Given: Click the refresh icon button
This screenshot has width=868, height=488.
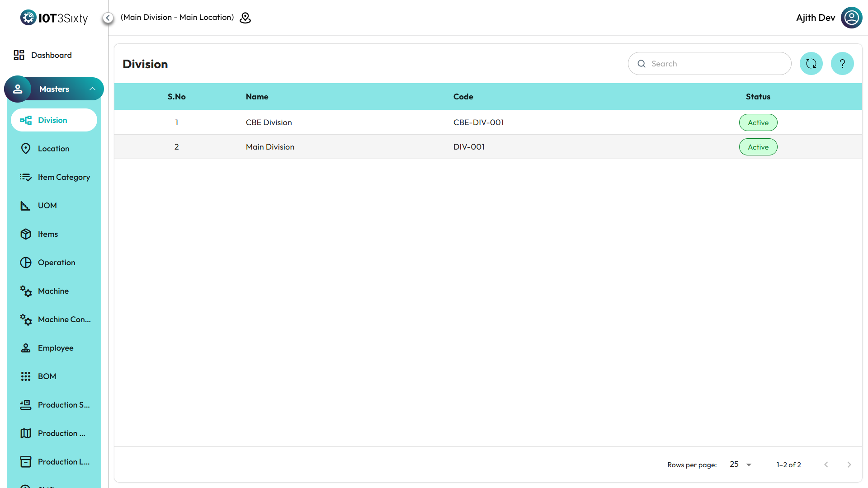Looking at the screenshot, I should (811, 64).
